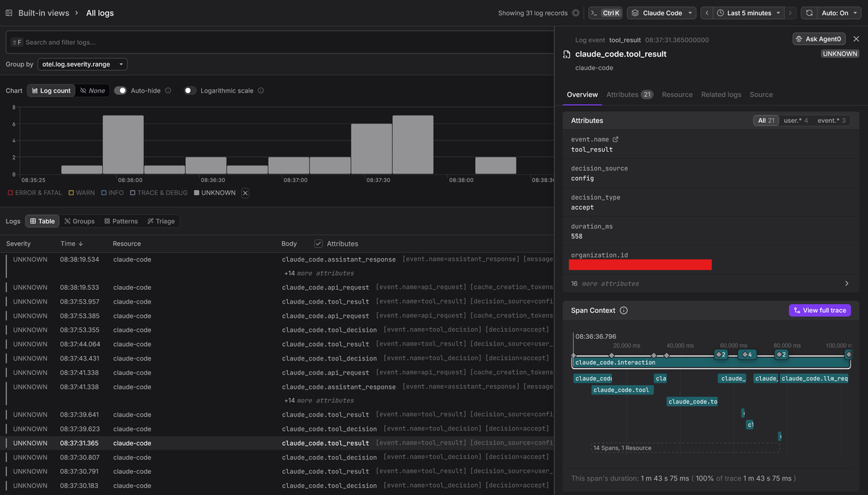Select the All 21 attribute filter

pyautogui.click(x=766, y=121)
